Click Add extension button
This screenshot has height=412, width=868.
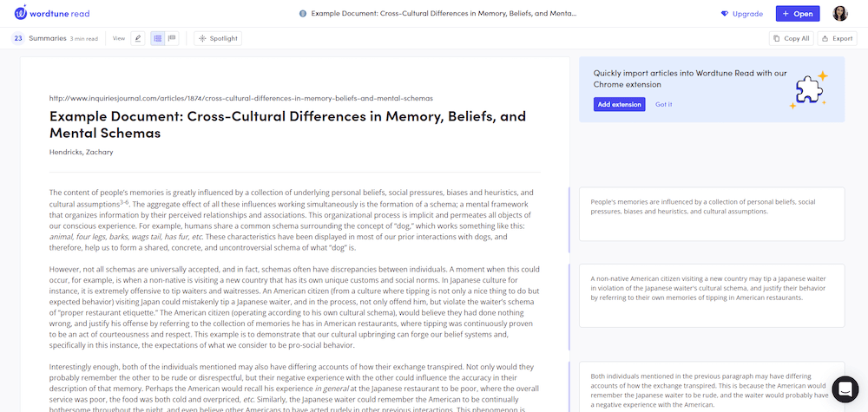(620, 104)
